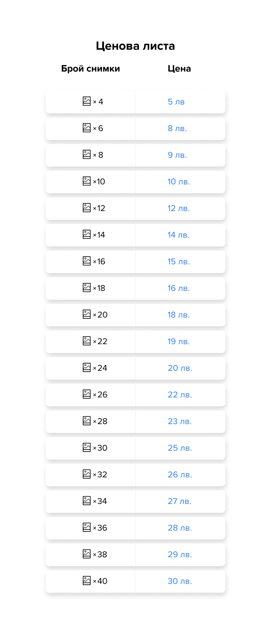This screenshot has height=644, width=271.
Task: Click the photo icon beside ×34
Action: click(87, 501)
